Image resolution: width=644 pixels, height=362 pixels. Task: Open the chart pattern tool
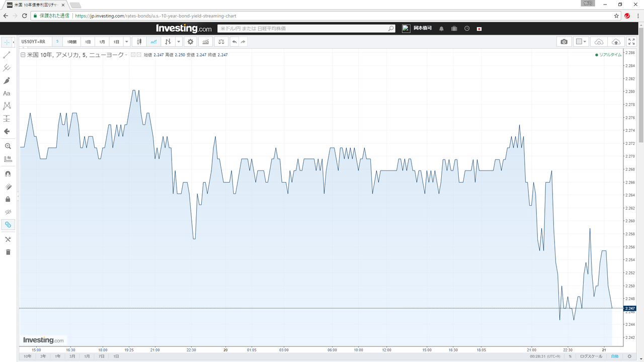point(7,106)
